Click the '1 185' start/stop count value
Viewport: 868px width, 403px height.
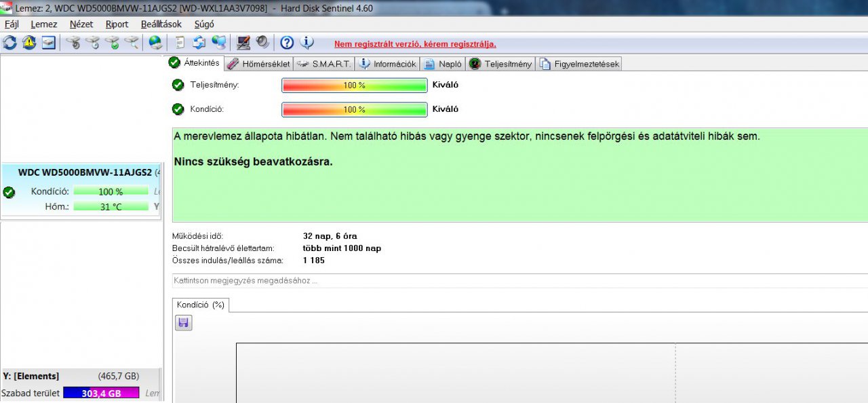(314, 261)
